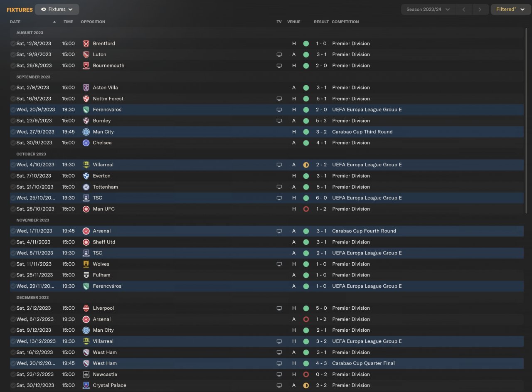Image resolution: width=532 pixels, height=392 pixels.
Task: Open the Tottenham fixture link
Action: [x=105, y=187]
